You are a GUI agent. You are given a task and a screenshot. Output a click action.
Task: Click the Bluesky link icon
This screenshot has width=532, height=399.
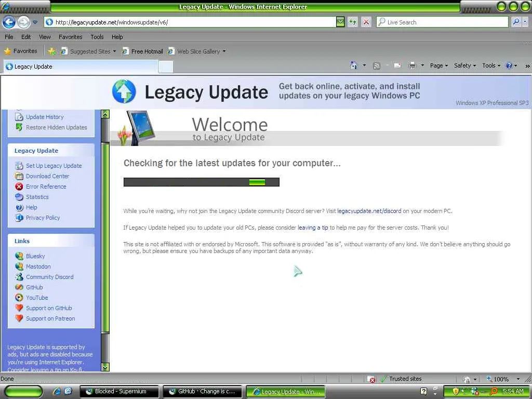tap(19, 256)
